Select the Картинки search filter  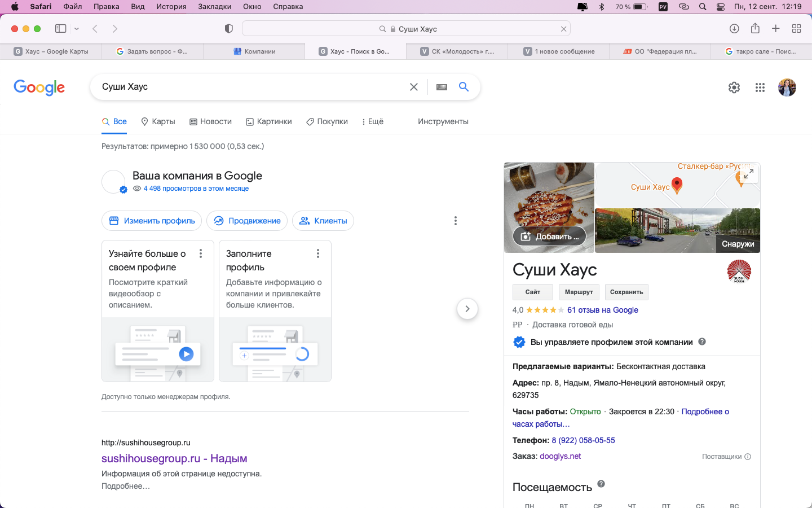[269, 121]
